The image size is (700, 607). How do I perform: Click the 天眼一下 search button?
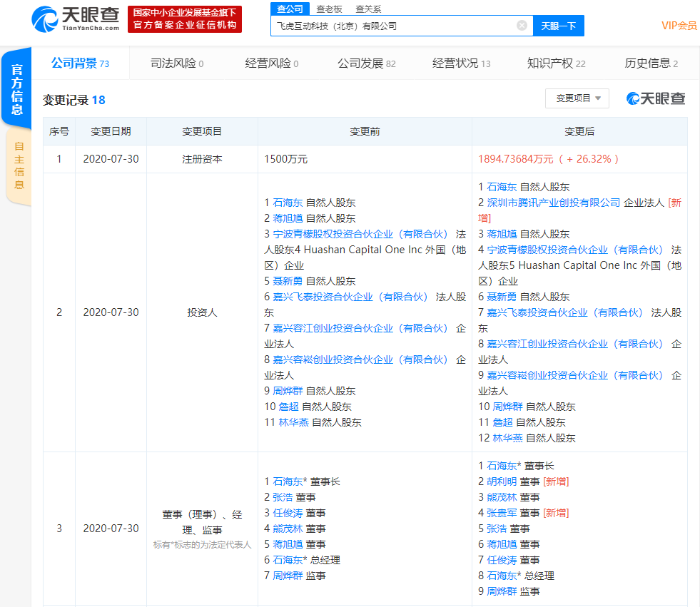point(558,25)
